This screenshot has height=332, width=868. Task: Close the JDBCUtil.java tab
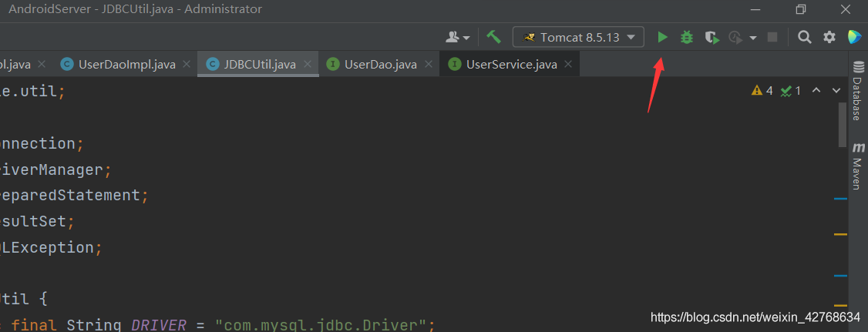point(308,64)
